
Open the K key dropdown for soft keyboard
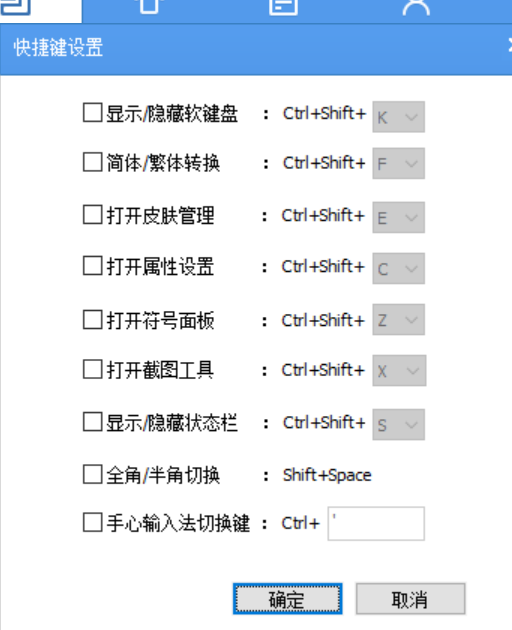point(399,117)
